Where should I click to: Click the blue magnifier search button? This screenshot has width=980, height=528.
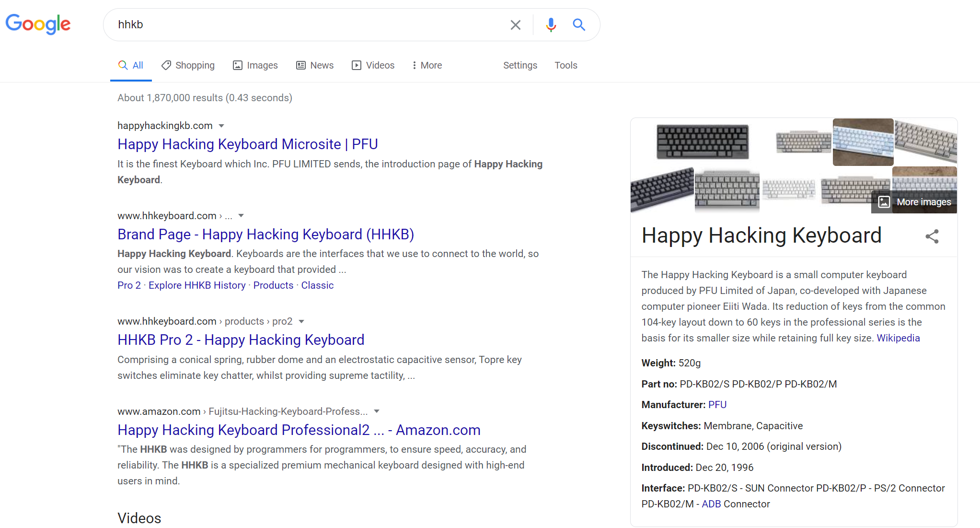point(579,25)
